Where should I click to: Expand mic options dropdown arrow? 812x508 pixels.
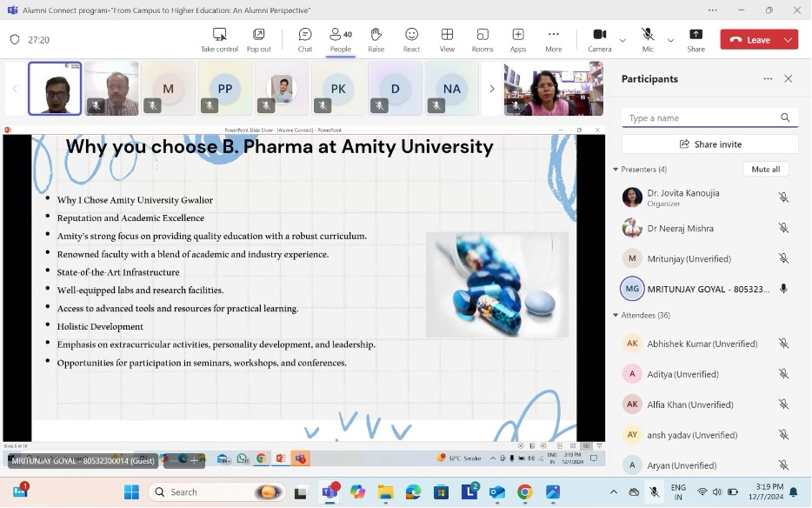click(x=670, y=40)
